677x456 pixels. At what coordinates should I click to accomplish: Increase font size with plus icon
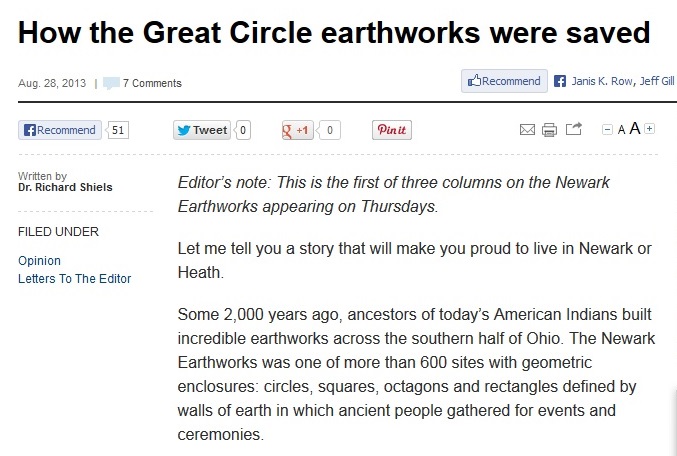click(649, 129)
